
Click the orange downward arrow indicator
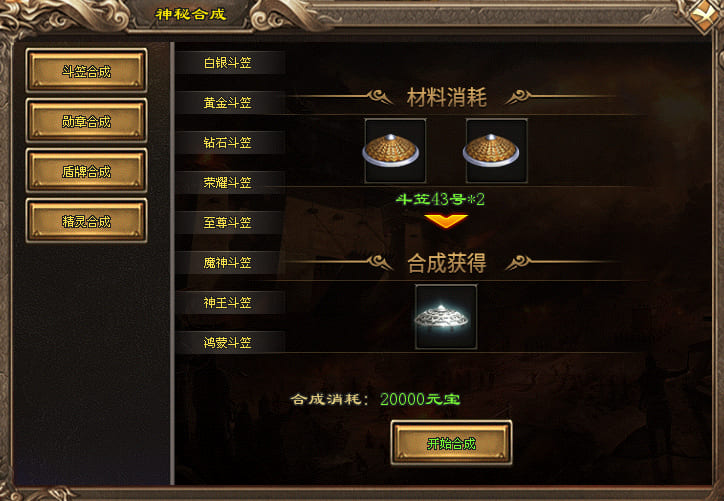tap(446, 221)
